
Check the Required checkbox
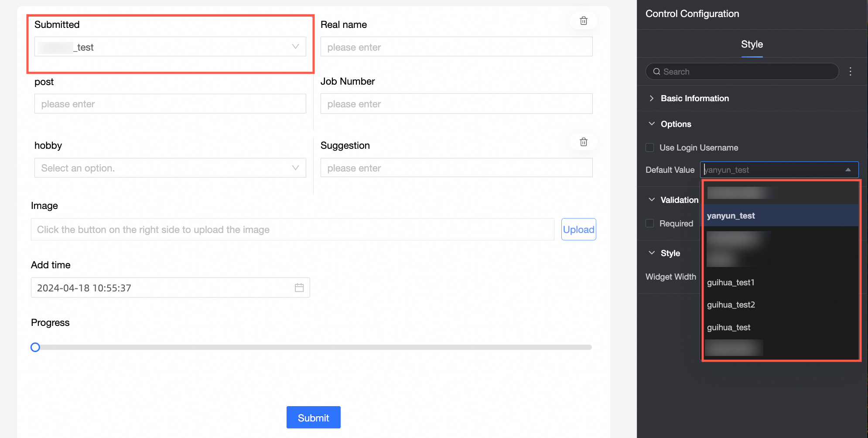coord(650,223)
